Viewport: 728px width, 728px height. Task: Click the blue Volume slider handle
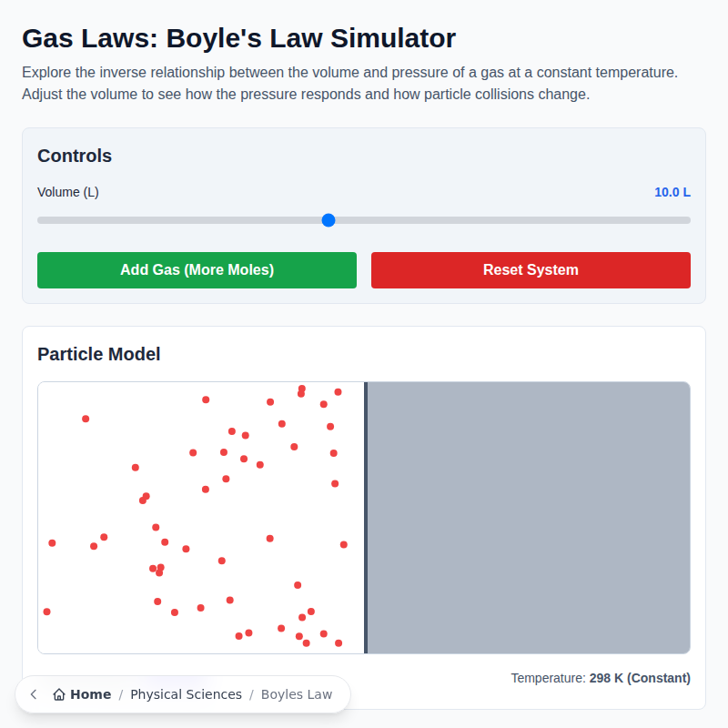(x=328, y=220)
